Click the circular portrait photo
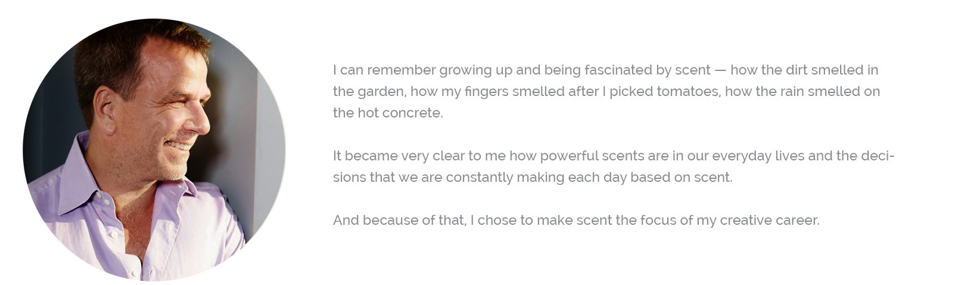This screenshot has width=980, height=285. (x=154, y=149)
